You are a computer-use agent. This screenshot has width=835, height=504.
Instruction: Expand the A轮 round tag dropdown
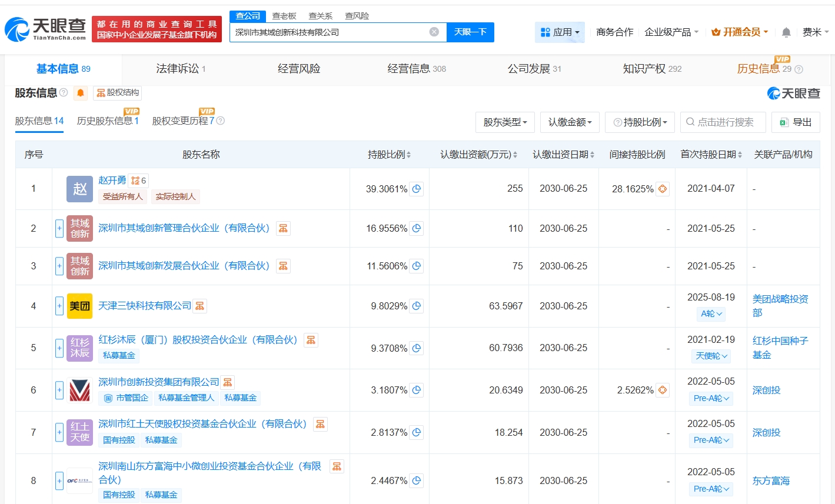711,314
